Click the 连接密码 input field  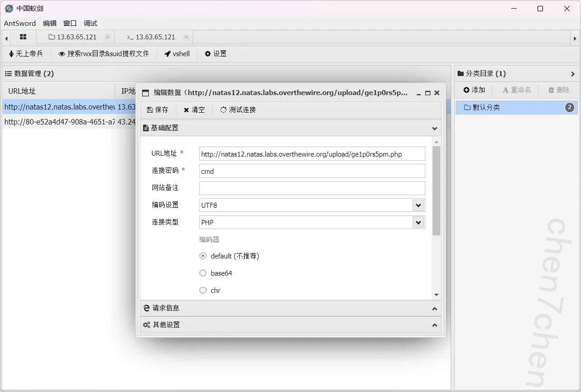312,171
